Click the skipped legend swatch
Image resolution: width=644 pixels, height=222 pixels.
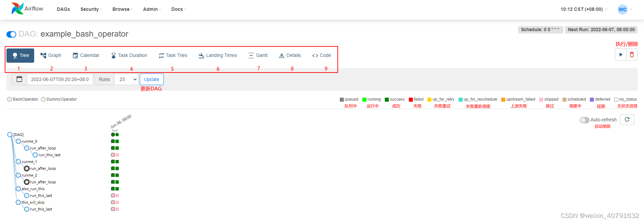pos(541,100)
